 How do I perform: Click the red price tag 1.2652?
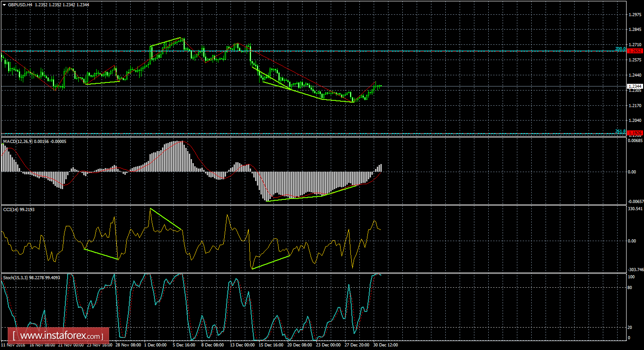click(635, 51)
